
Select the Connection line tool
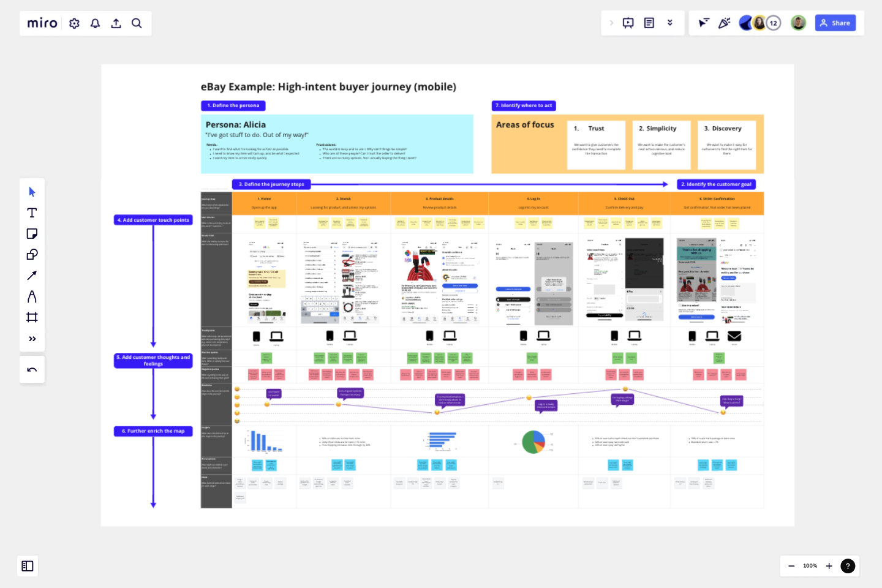point(32,275)
